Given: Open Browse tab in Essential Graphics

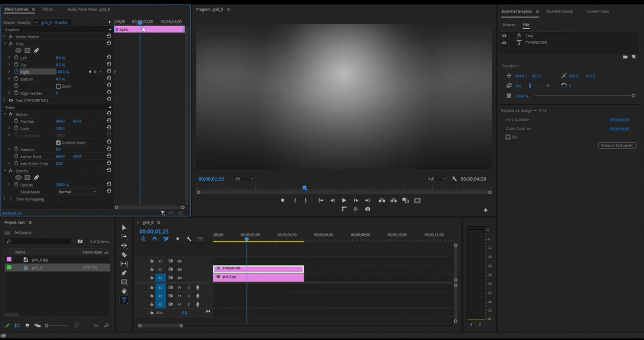Looking at the screenshot, I should (x=509, y=25).
